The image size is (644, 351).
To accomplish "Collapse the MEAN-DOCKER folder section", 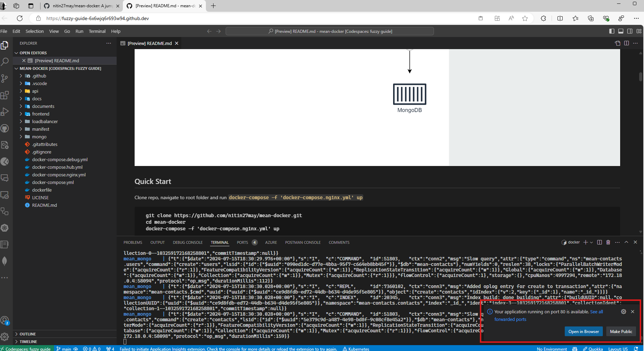I will (65, 68).
